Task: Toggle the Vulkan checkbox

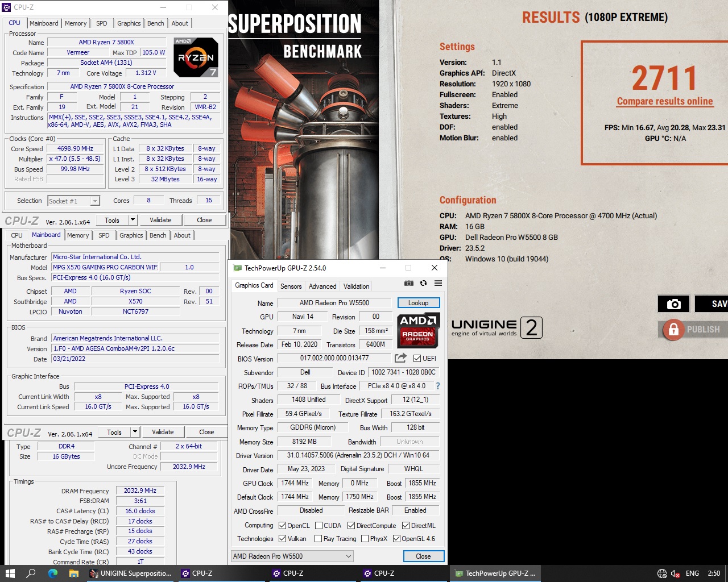Action: point(282,539)
